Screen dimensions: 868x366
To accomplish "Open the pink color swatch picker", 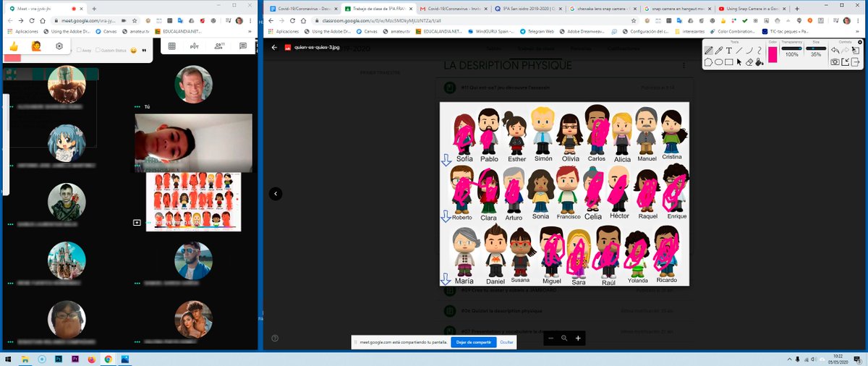I will tap(773, 55).
